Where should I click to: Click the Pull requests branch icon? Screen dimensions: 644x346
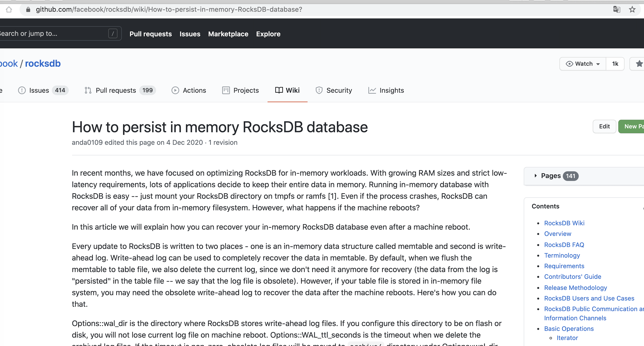pos(88,90)
